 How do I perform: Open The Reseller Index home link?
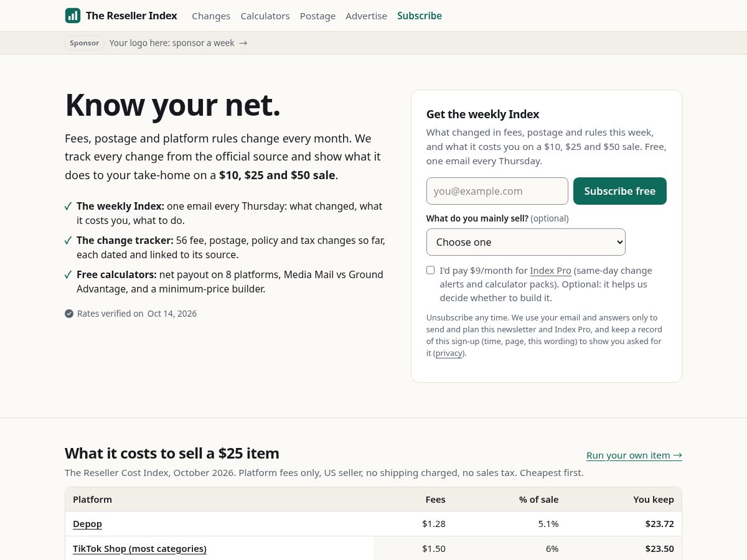point(121,16)
